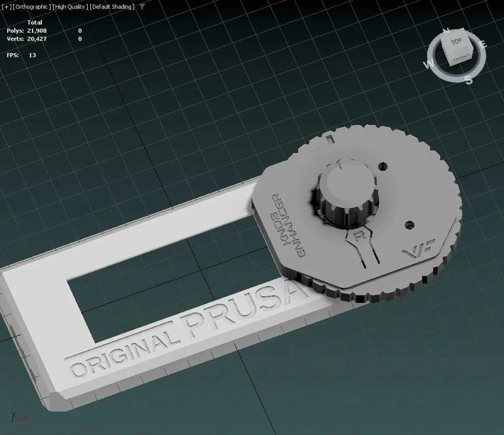The image size is (504, 435).
Task: Click the FRONT face of ViewCube
Action: click(460, 58)
